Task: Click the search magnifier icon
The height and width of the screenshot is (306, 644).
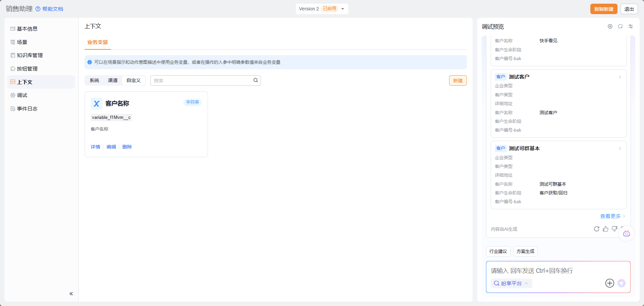Action: pos(256,80)
